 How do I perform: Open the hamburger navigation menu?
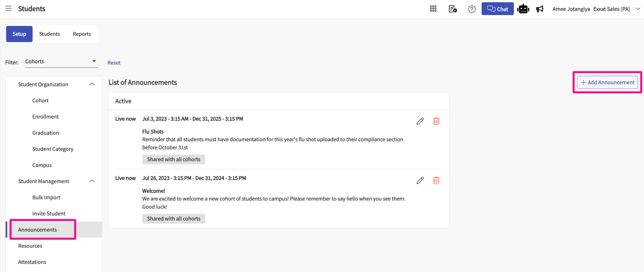click(x=9, y=9)
